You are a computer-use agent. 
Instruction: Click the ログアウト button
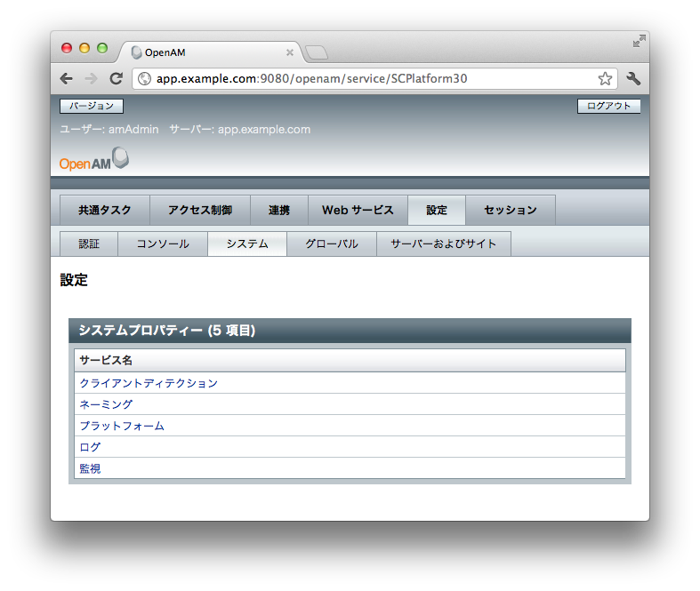coord(608,106)
